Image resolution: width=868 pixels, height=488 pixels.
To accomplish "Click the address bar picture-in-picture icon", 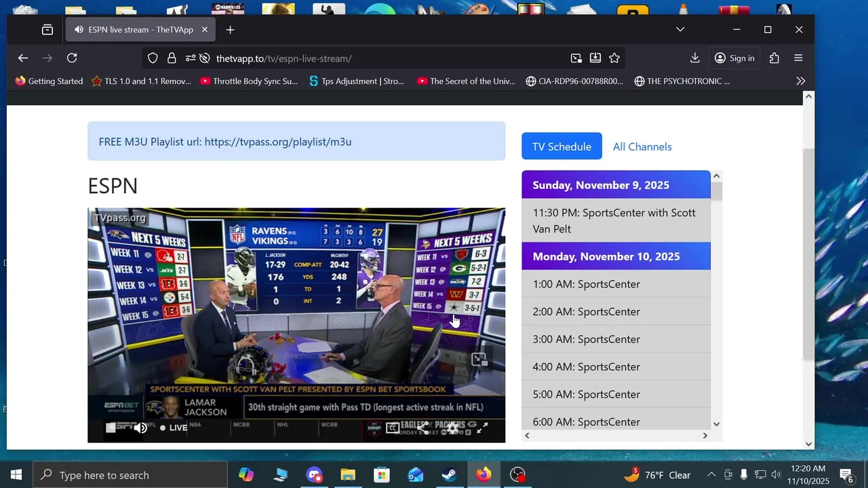I will pos(576,58).
